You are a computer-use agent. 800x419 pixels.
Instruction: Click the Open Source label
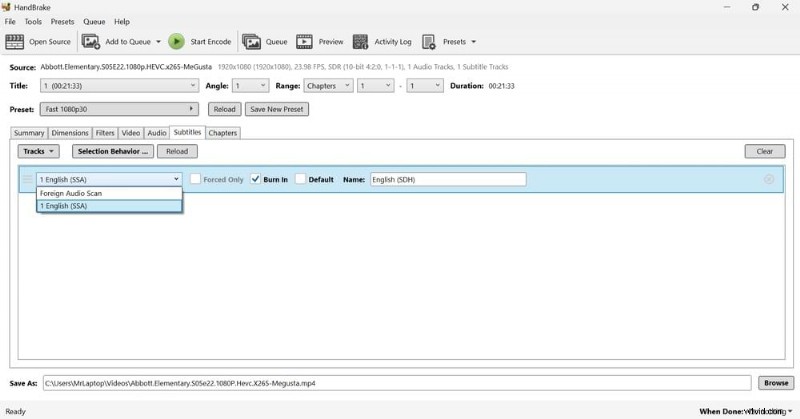click(x=49, y=42)
